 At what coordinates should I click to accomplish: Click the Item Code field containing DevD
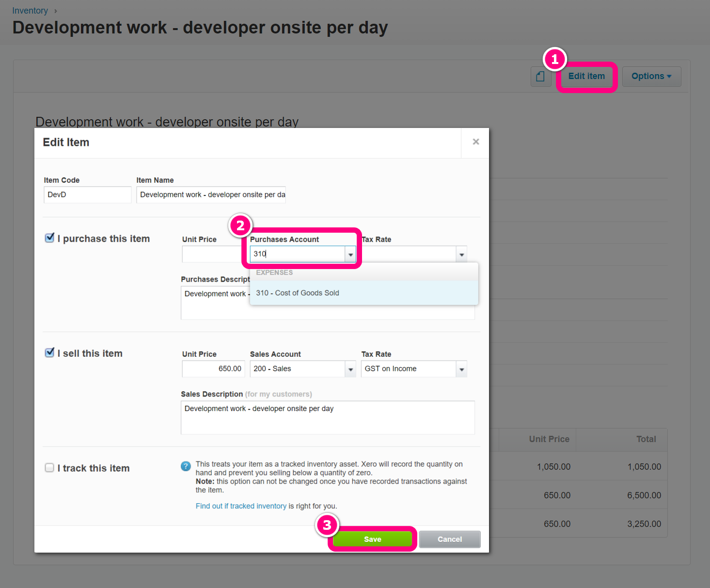point(87,195)
